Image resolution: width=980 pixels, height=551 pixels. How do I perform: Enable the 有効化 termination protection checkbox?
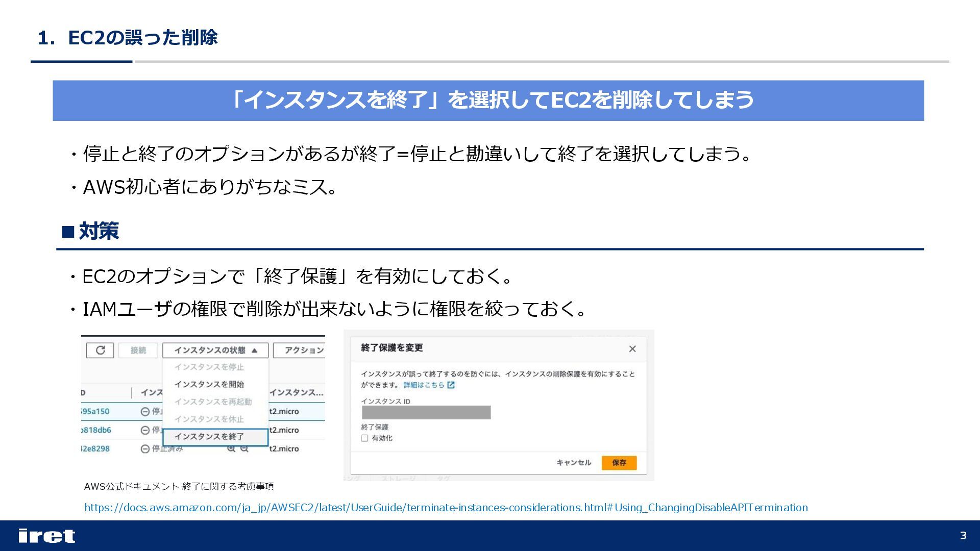(x=364, y=438)
